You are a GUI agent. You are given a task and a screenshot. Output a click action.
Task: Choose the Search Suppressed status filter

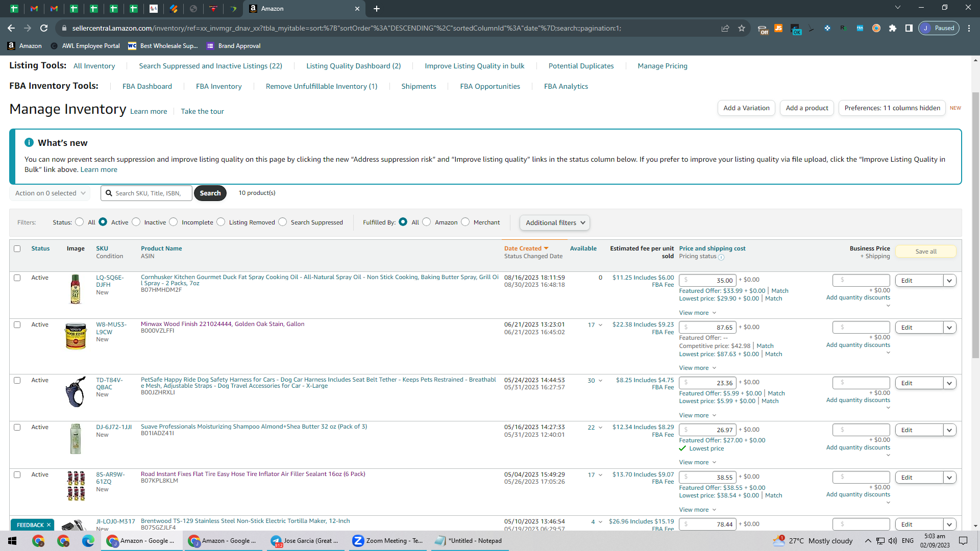click(283, 222)
